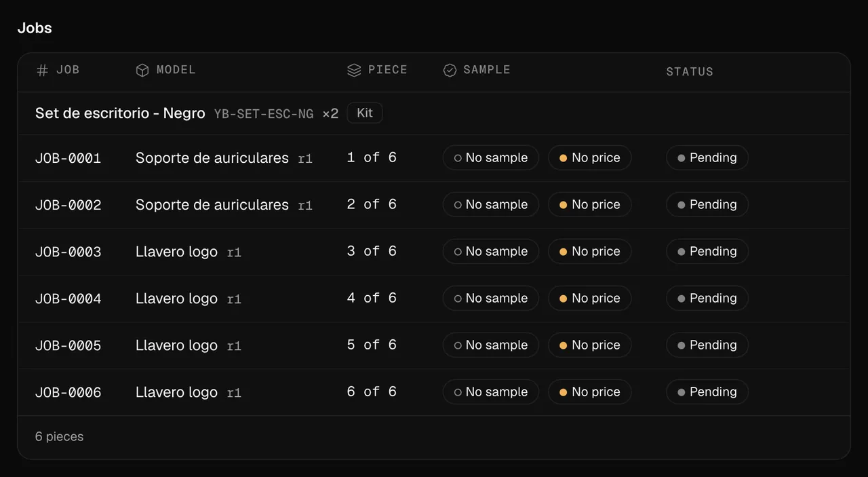Click No sample pill for JOB-0001

(x=491, y=157)
